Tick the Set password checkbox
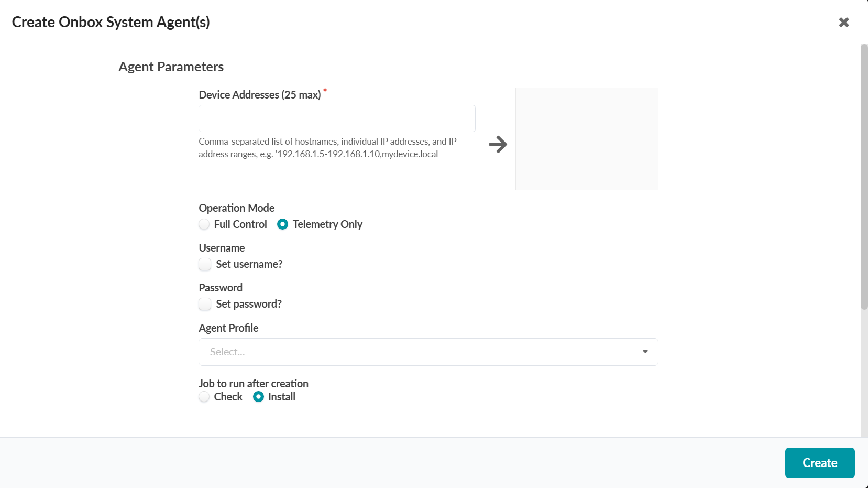The height and width of the screenshot is (488, 868). tap(205, 304)
